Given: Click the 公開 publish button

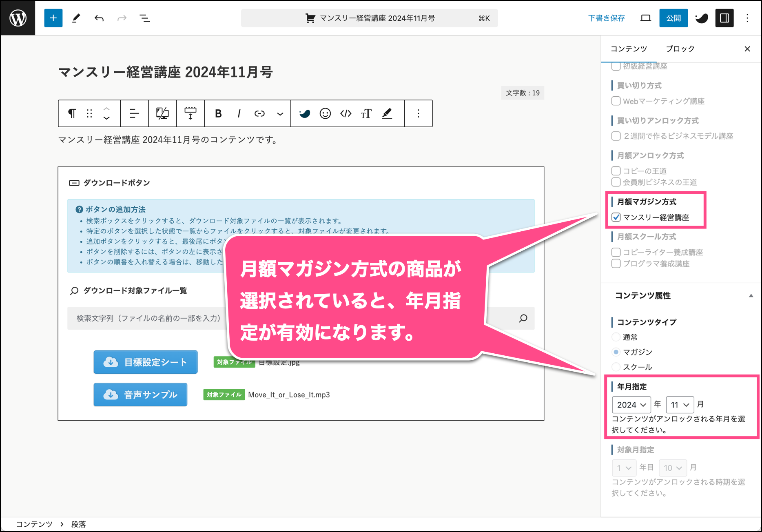Looking at the screenshot, I should point(673,18).
